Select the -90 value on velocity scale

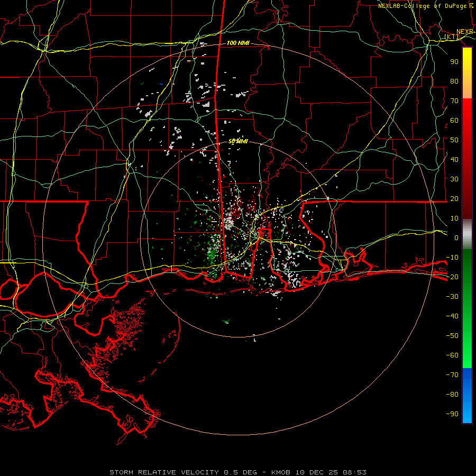[452, 414]
